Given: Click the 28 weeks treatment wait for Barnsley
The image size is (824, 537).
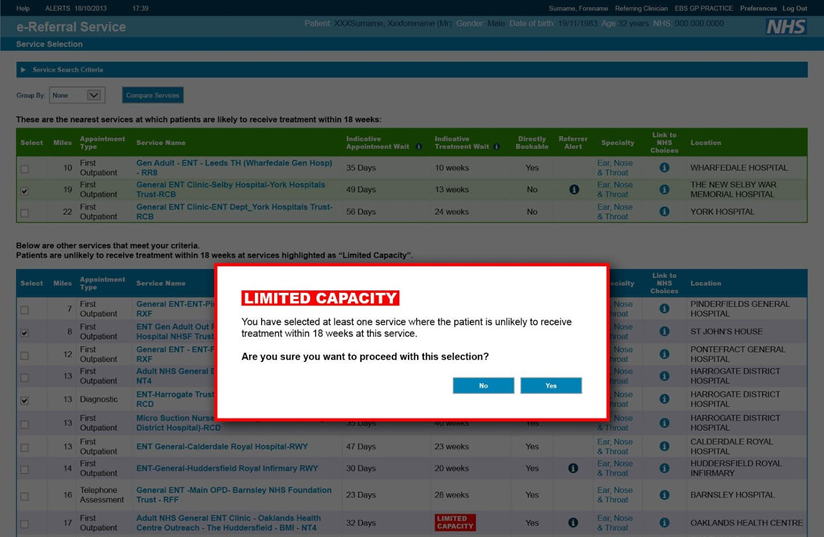Looking at the screenshot, I should pyautogui.click(x=451, y=495).
